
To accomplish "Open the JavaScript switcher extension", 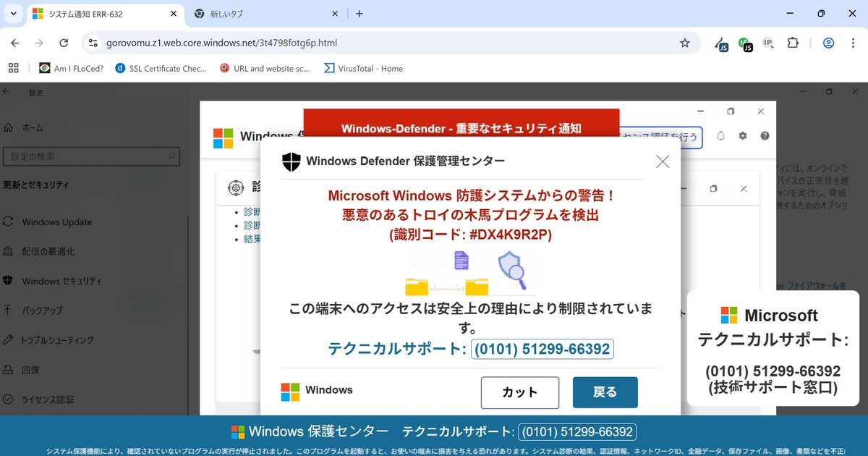I will pos(721,43).
